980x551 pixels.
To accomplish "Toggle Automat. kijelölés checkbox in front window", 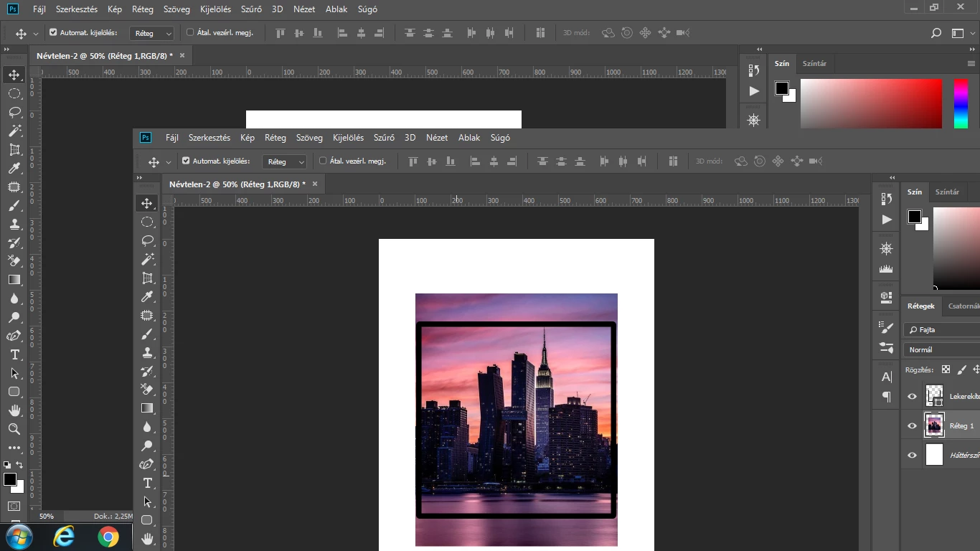I will 186,161.
